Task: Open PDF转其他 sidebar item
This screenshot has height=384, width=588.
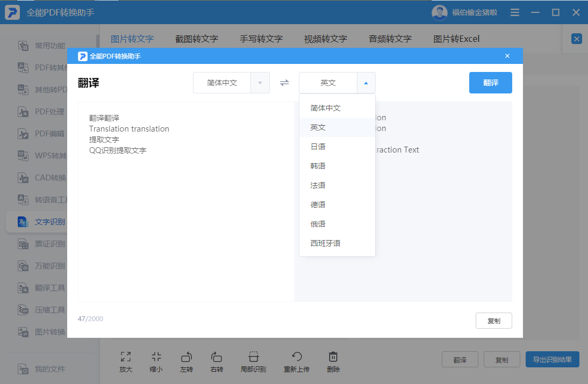Action: coord(41,68)
